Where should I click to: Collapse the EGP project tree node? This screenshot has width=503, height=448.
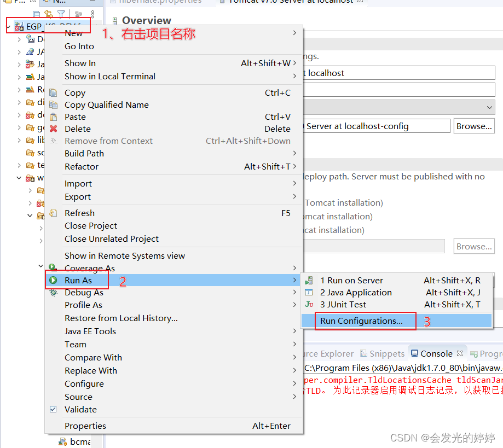click(x=7, y=26)
